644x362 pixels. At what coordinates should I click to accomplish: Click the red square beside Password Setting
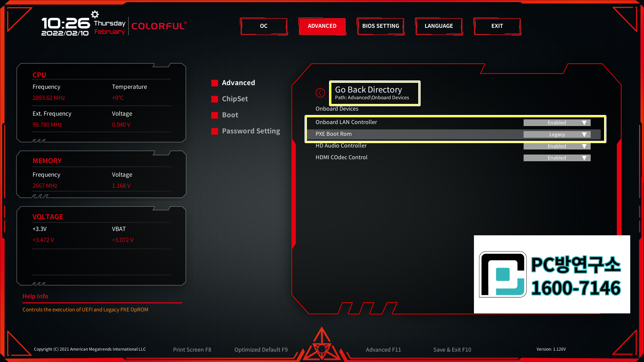(215, 131)
